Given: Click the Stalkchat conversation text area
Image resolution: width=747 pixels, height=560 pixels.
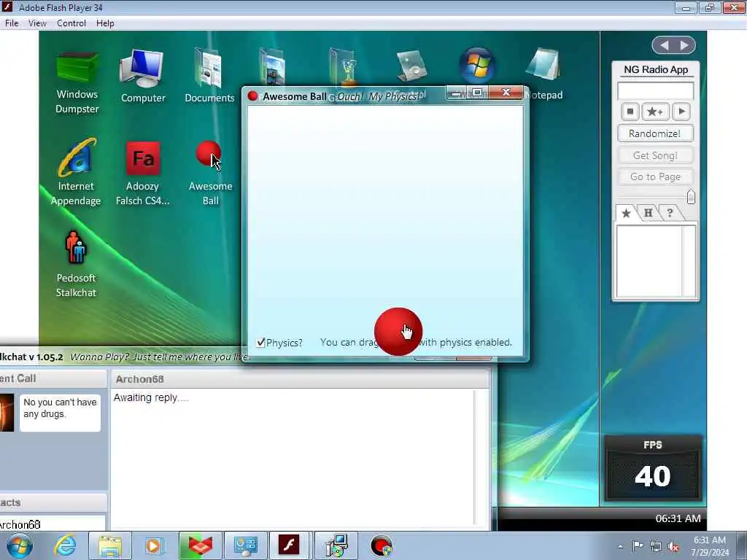Looking at the screenshot, I should coord(293,457).
